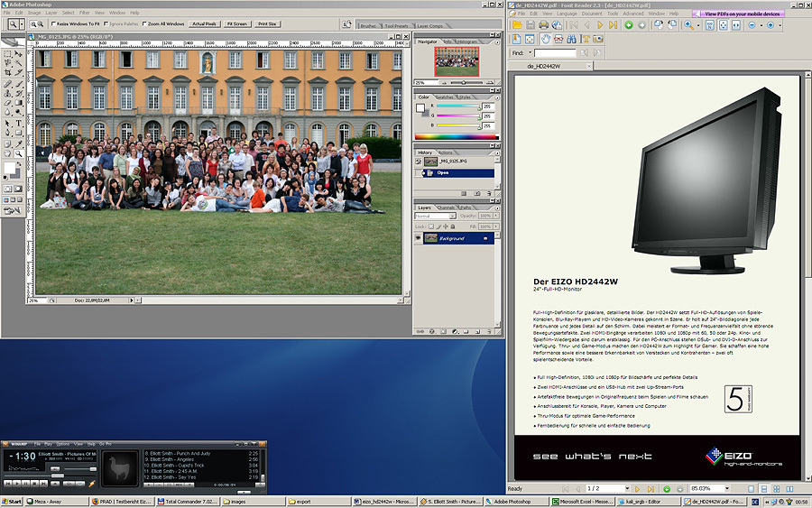Click the Windows Start button

point(12,502)
